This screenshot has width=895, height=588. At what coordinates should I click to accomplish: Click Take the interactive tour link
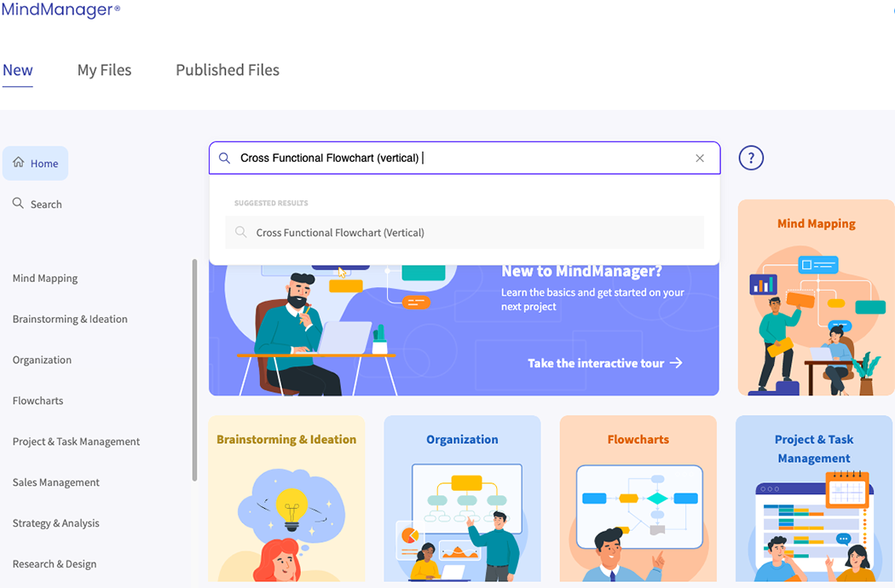(x=596, y=363)
